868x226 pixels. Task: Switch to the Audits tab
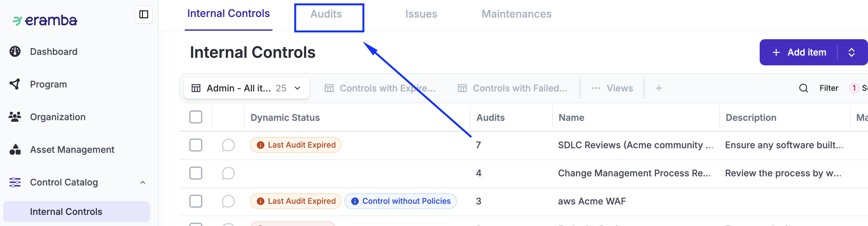(x=326, y=14)
